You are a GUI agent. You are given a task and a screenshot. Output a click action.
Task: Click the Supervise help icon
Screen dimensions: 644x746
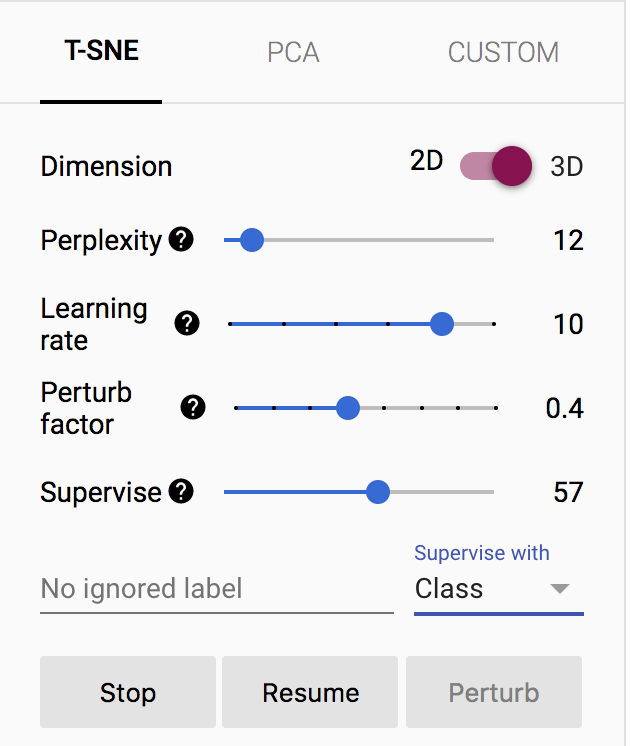point(181,491)
